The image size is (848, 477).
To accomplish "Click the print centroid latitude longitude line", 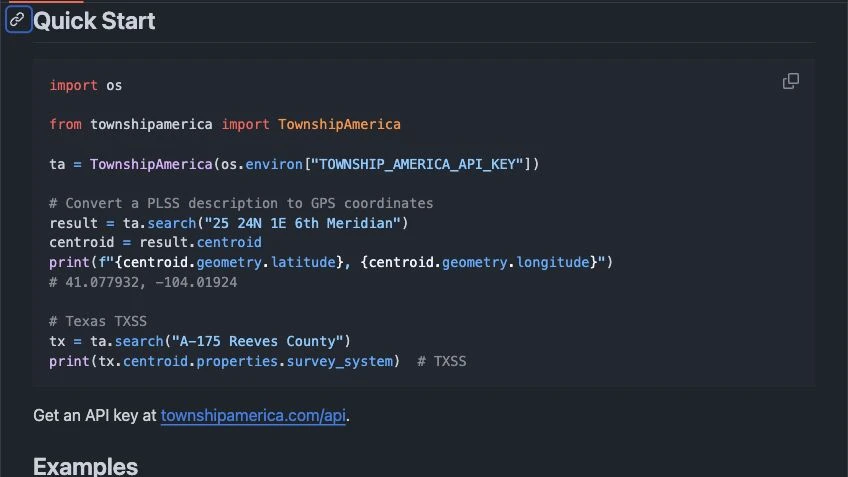I will tap(331, 262).
